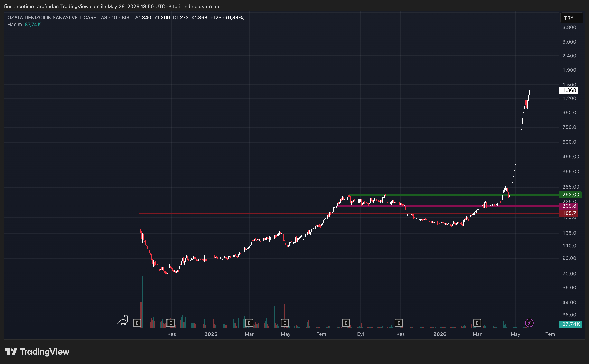Click the D1.273 low value in header
This screenshot has width=589, height=364.
181,18
